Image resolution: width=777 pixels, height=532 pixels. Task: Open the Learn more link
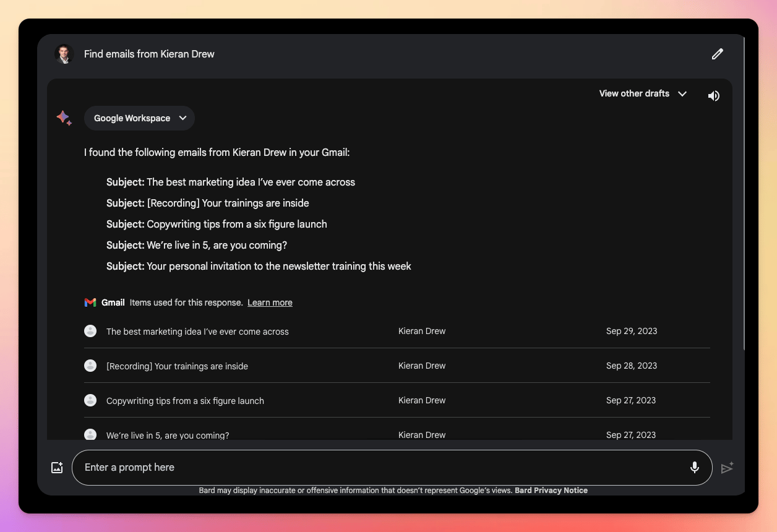click(270, 302)
